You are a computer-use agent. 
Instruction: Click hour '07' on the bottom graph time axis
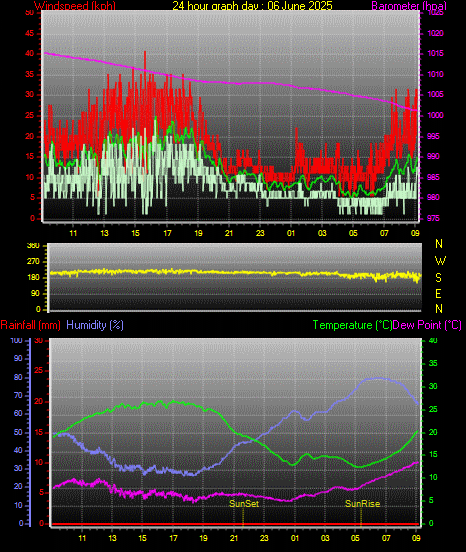[386, 538]
